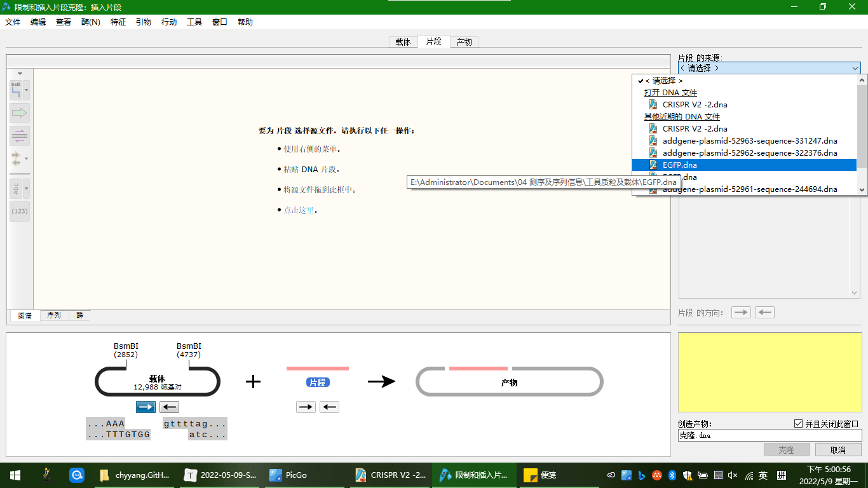Open the 帮助 menu
This screenshot has height=488, width=868.
[x=245, y=22]
